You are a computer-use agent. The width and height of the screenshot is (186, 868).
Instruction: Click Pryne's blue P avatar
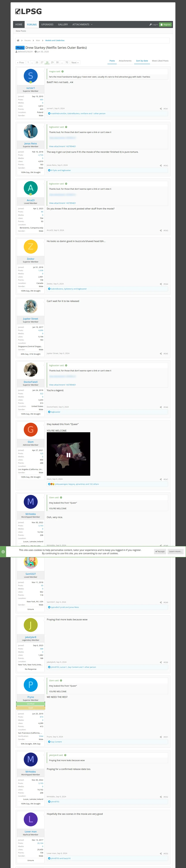click(x=31, y=685)
